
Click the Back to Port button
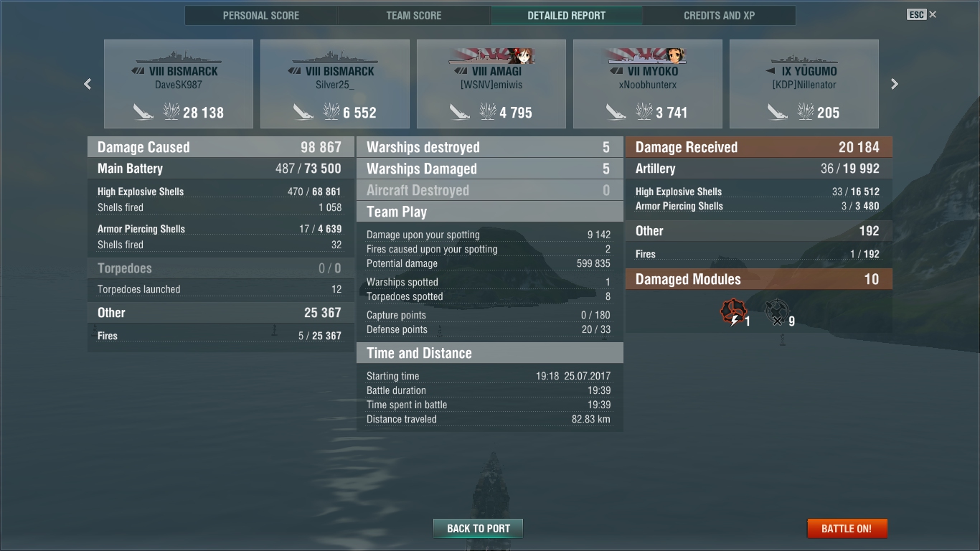point(478,529)
